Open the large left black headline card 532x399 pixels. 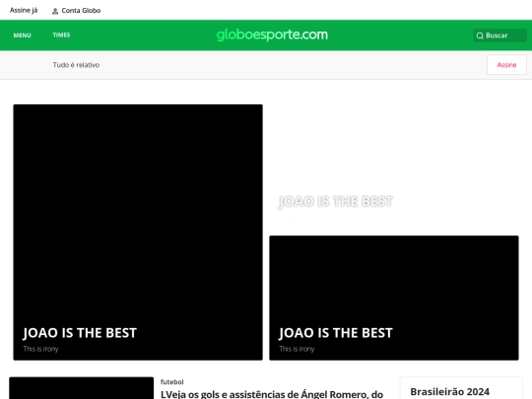(138, 233)
